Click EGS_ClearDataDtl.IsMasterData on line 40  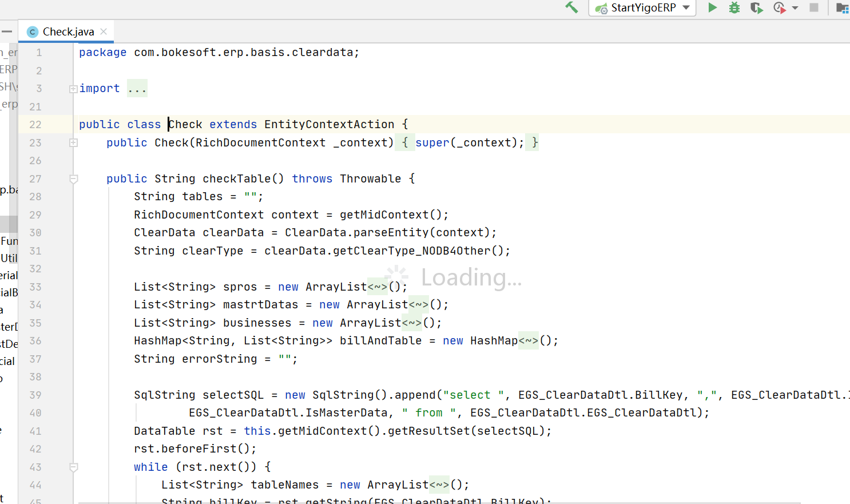pos(288,412)
